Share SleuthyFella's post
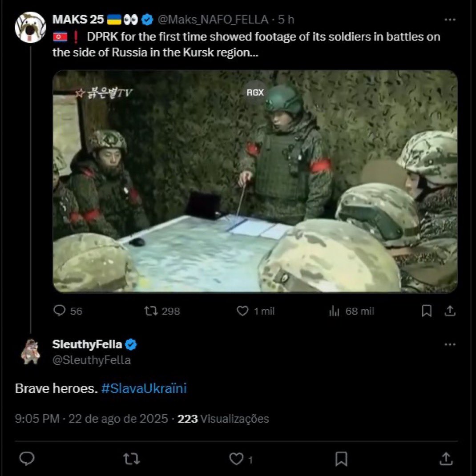476x476 pixels. pos(446,459)
